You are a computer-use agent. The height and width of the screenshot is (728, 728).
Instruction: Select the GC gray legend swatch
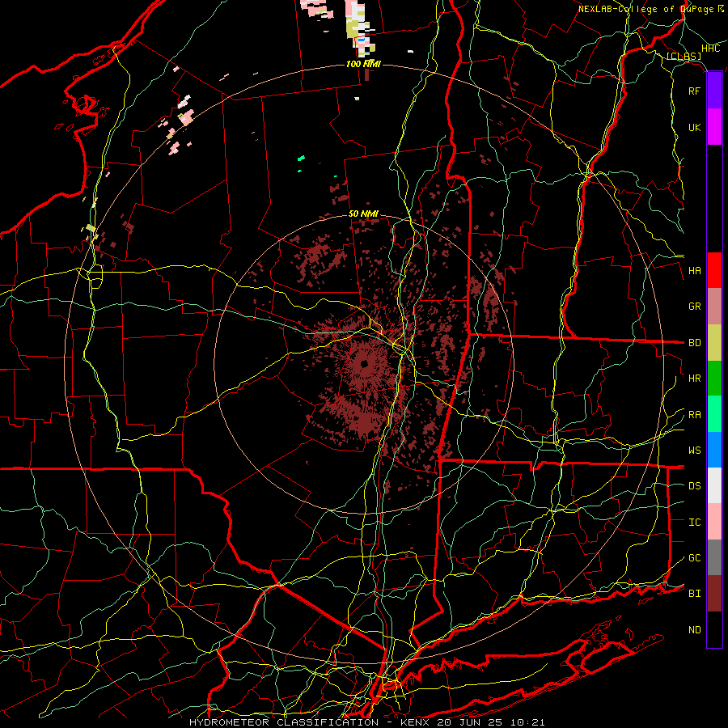tap(714, 557)
